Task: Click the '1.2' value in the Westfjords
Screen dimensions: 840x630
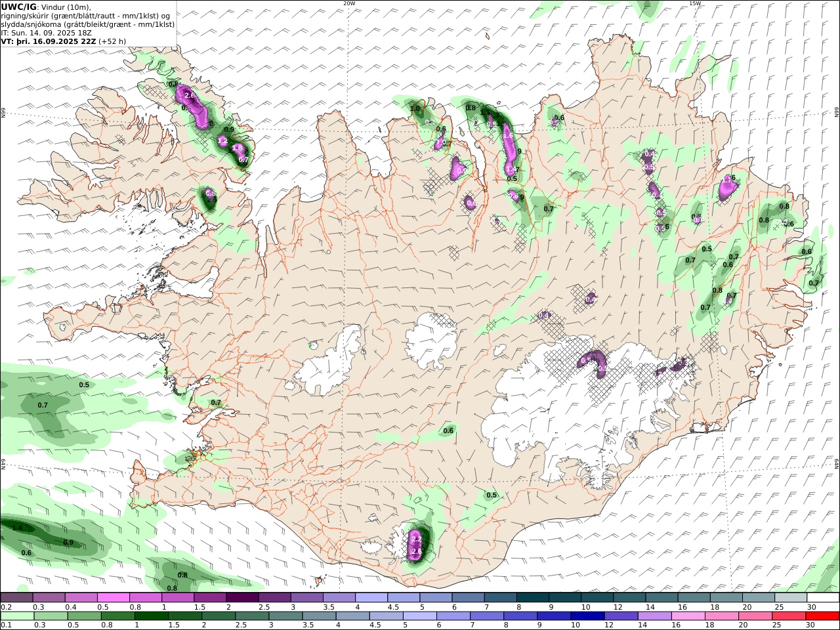Action: pyautogui.click(x=222, y=140)
